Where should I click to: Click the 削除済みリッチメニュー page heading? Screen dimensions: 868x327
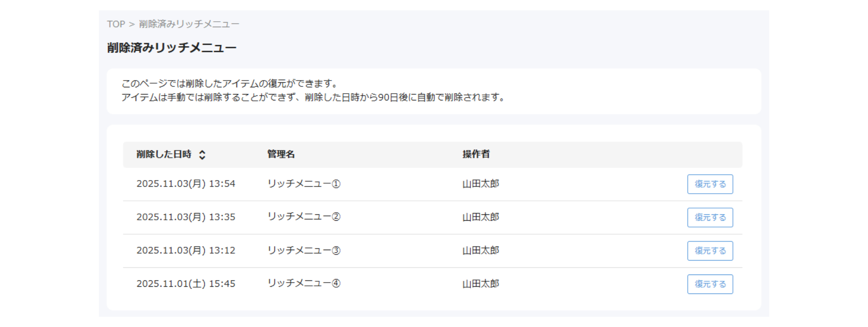[x=172, y=48]
